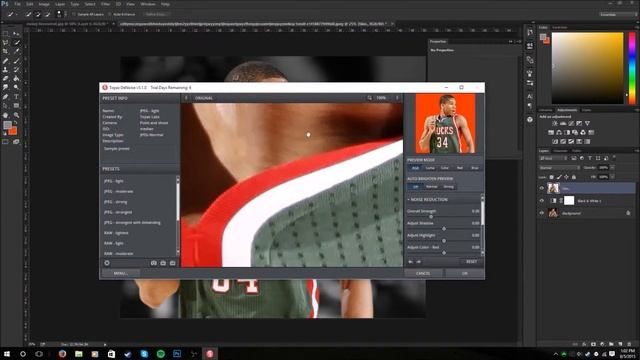This screenshot has width=640, height=360.
Task: Toggle Sample All Layers checkbox
Action: (x=74, y=14)
